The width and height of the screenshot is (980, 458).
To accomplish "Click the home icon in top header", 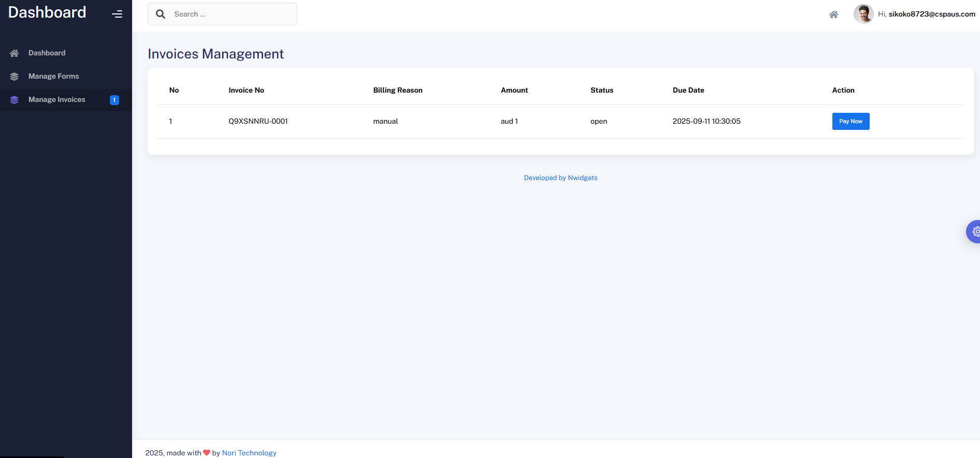I will pyautogui.click(x=833, y=14).
